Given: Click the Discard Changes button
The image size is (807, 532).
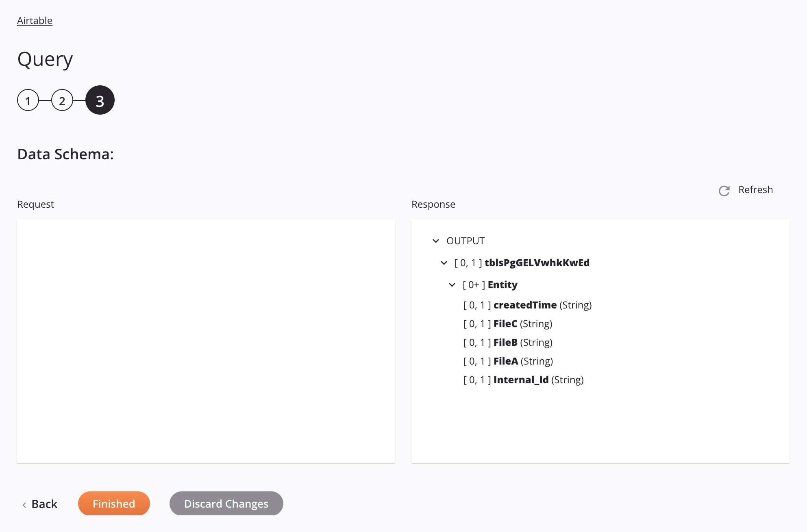Looking at the screenshot, I should click(226, 503).
